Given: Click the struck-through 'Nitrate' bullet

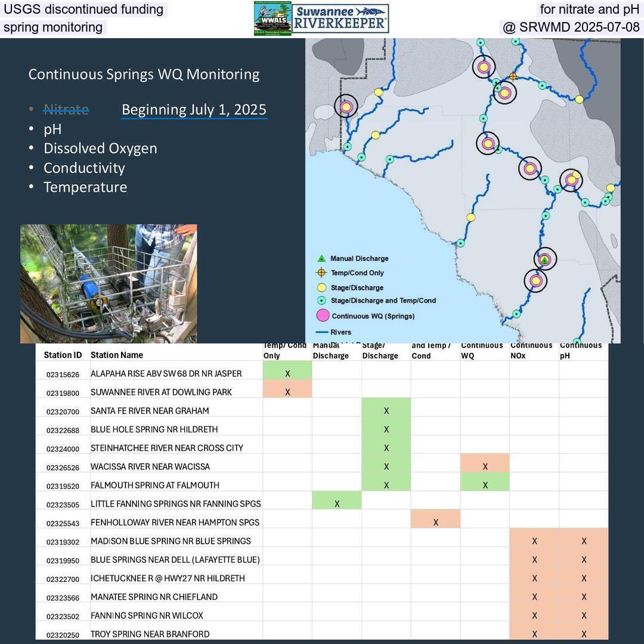Looking at the screenshot, I should pyautogui.click(x=66, y=110).
